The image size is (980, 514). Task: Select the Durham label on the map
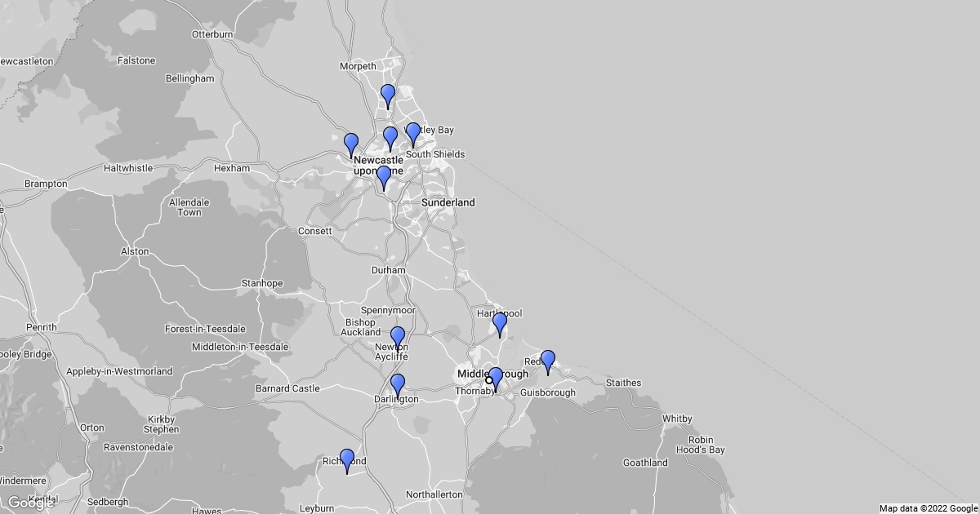coord(388,270)
